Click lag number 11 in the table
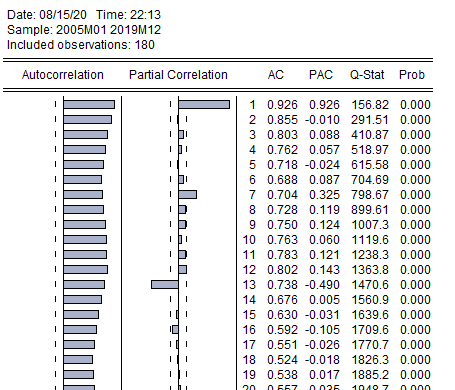Screen dimensions: 455x390 point(249,255)
